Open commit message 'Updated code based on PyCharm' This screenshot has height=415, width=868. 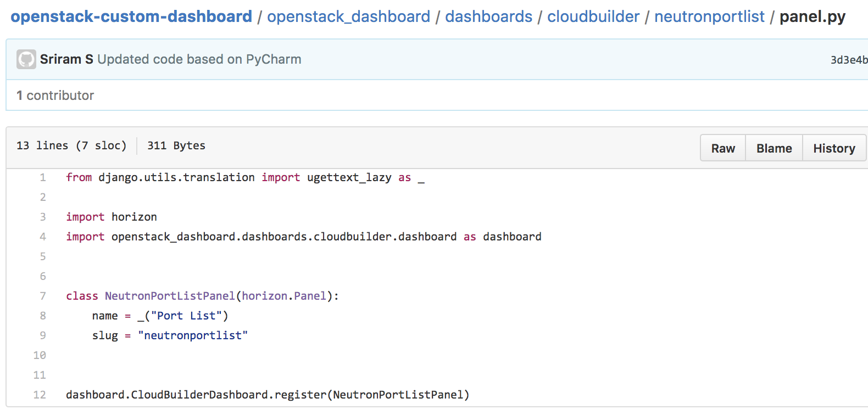(x=199, y=59)
